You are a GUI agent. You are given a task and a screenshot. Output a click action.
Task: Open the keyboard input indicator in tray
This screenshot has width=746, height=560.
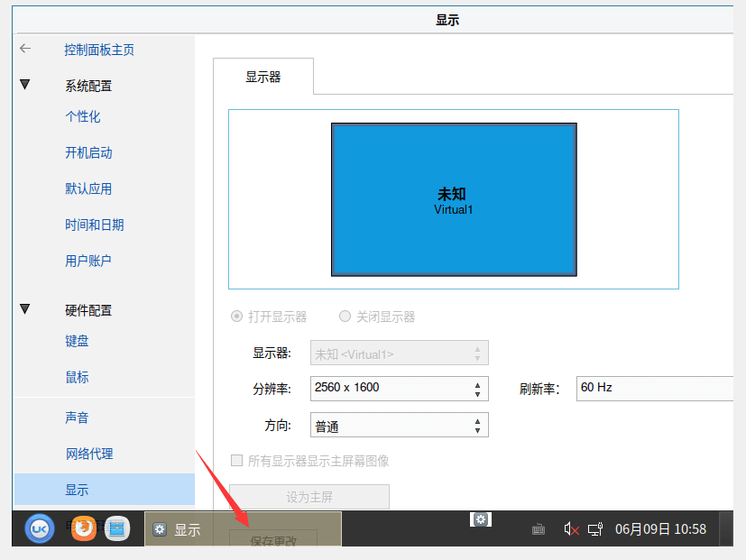(539, 530)
